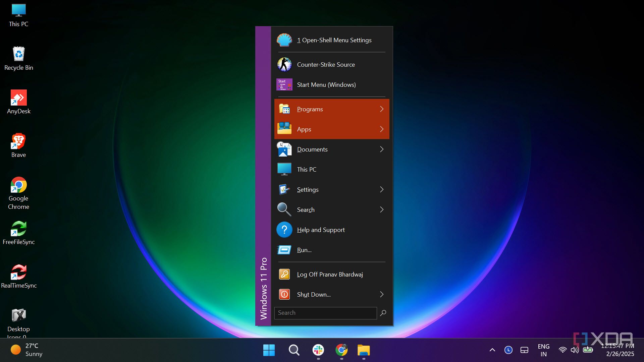Open File Explorer from the taskbar

363,350
